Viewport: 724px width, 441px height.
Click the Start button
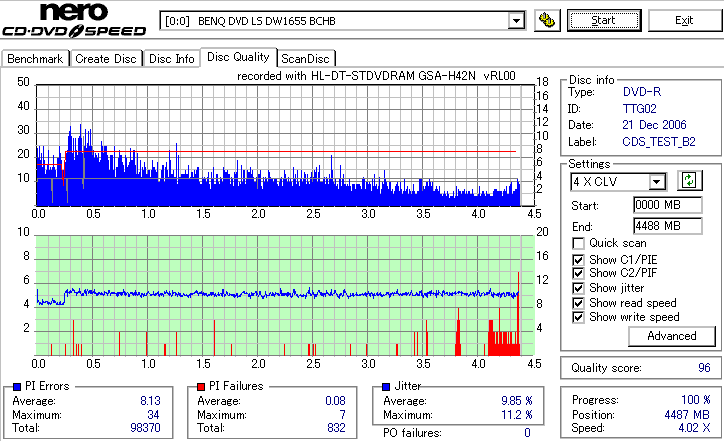pyautogui.click(x=604, y=21)
